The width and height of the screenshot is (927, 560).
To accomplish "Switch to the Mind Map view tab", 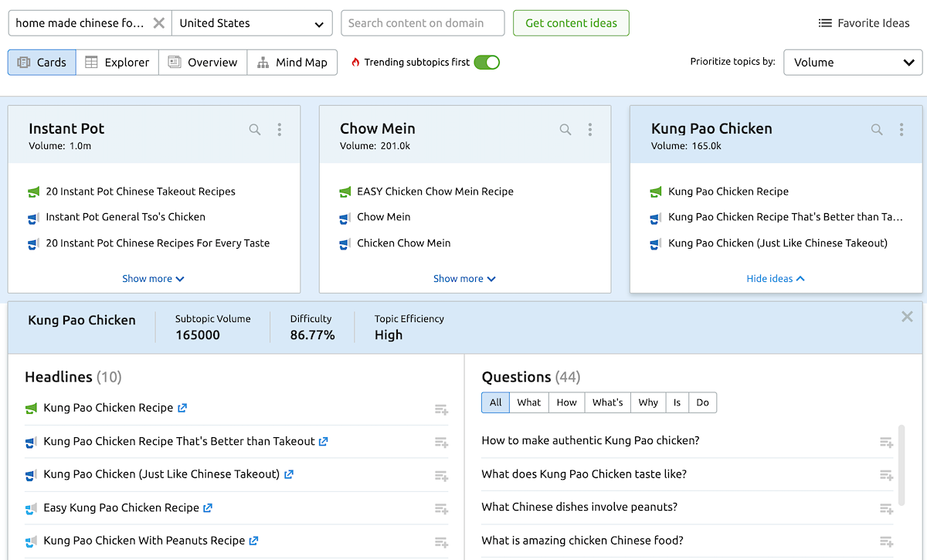I will tap(293, 63).
